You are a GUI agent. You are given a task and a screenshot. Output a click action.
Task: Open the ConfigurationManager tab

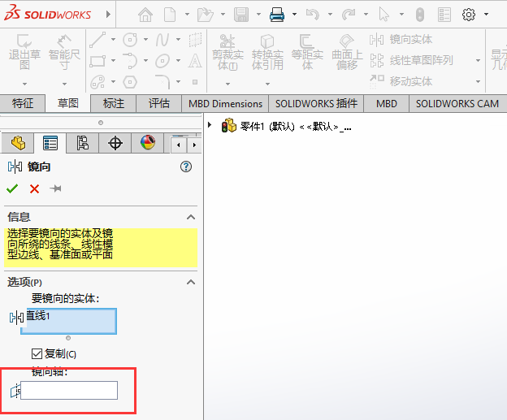pos(83,143)
